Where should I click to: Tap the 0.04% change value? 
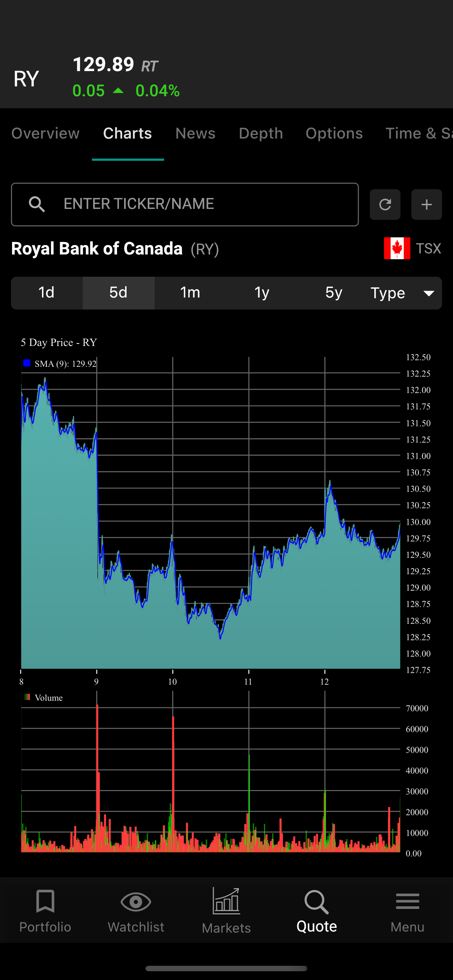coord(158,91)
